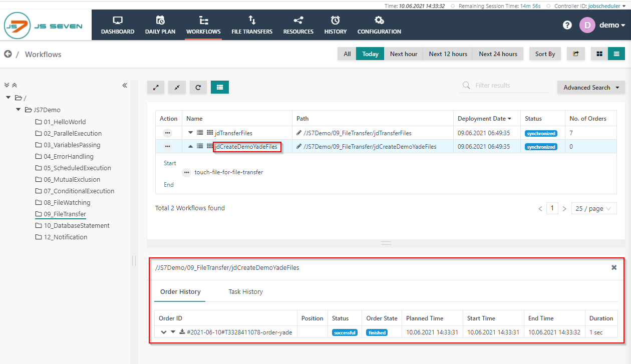This screenshot has height=364, width=631.
Task: Open the Dashboard page
Action: 118,25
